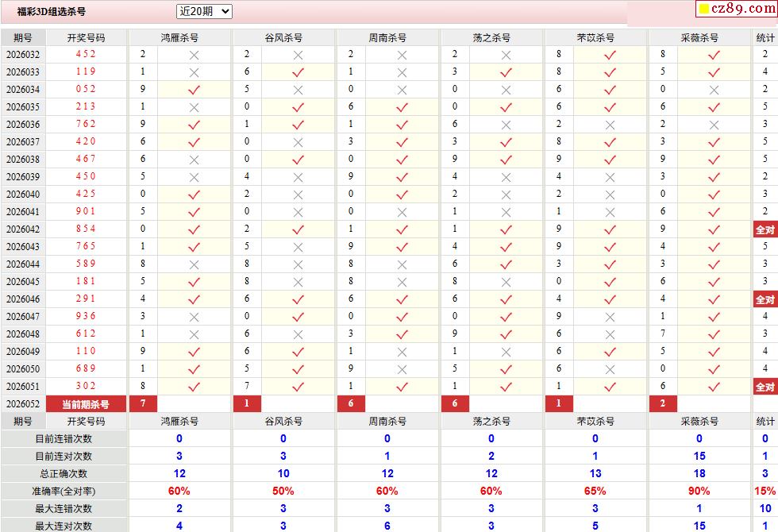Click the 目前连对次数 row label
Viewport: 778px width, 532px height.
[64, 456]
